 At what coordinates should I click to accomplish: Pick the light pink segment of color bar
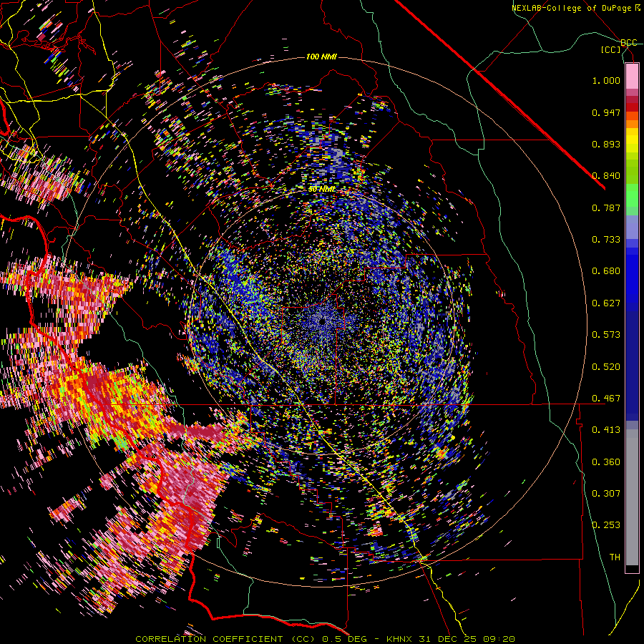point(632,76)
